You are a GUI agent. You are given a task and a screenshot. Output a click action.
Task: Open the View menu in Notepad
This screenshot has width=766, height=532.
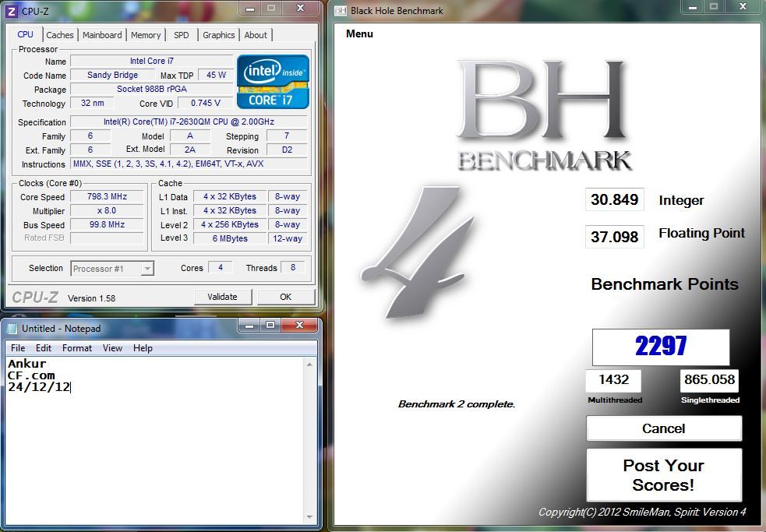coord(112,348)
